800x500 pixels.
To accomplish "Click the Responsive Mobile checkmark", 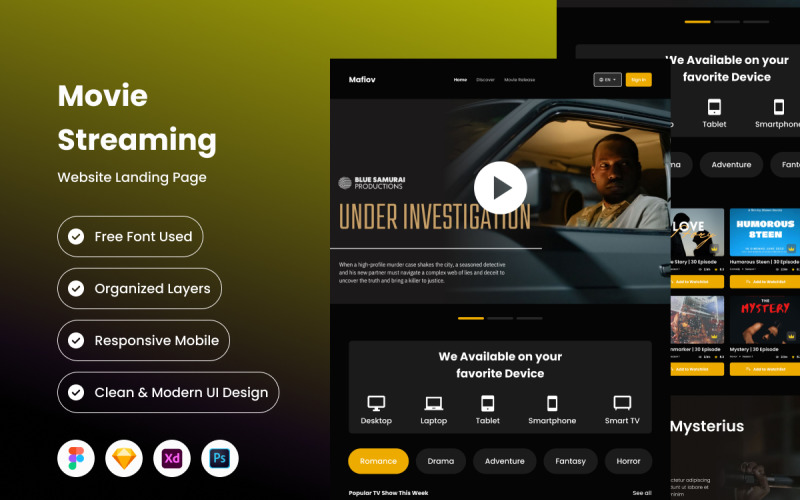I will [76, 341].
